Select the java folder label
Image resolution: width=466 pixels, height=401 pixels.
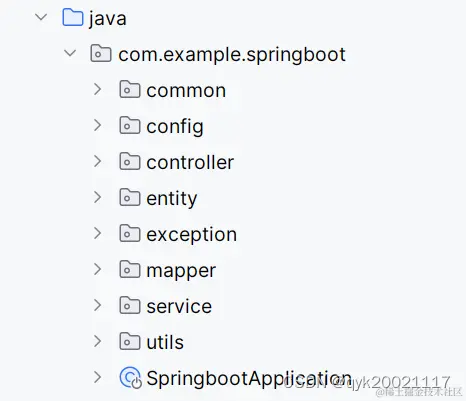coord(108,19)
